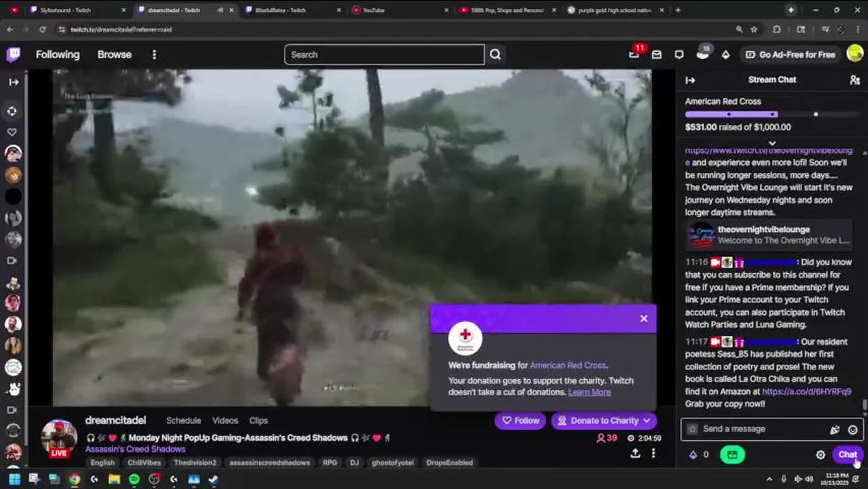
Task: Click Go Ad-Free for Free button
Action: point(790,54)
